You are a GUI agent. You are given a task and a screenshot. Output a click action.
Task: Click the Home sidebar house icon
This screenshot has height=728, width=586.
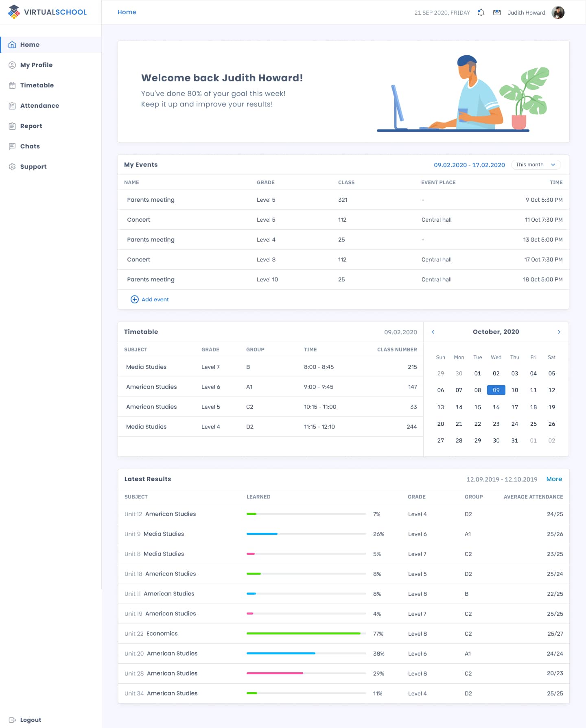(x=12, y=45)
